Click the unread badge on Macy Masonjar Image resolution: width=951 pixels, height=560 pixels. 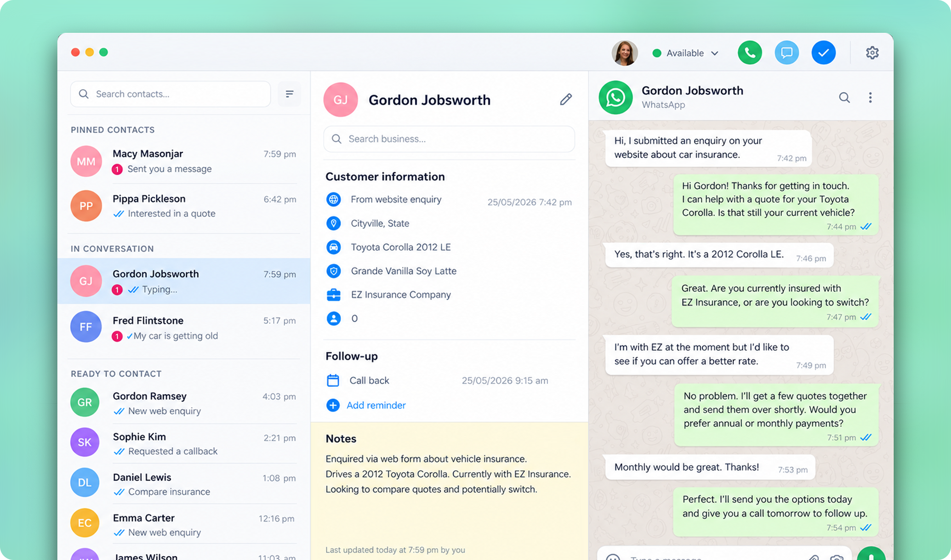coord(117,169)
